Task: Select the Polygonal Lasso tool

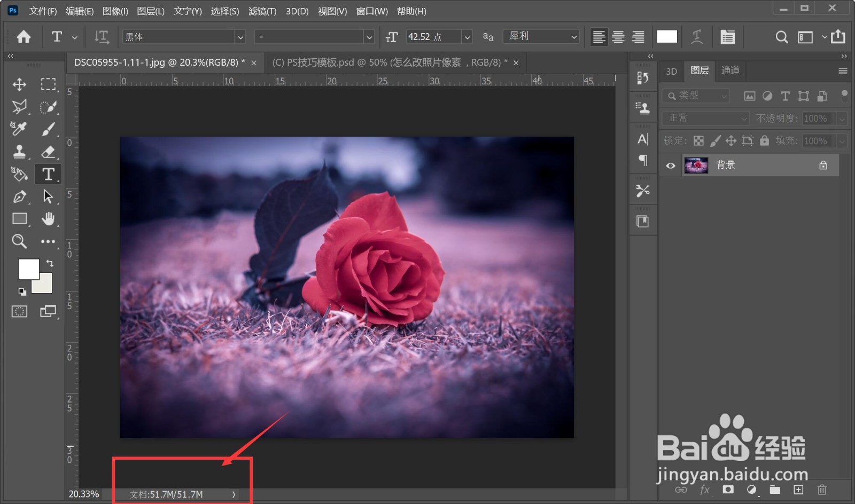Action: click(19, 107)
